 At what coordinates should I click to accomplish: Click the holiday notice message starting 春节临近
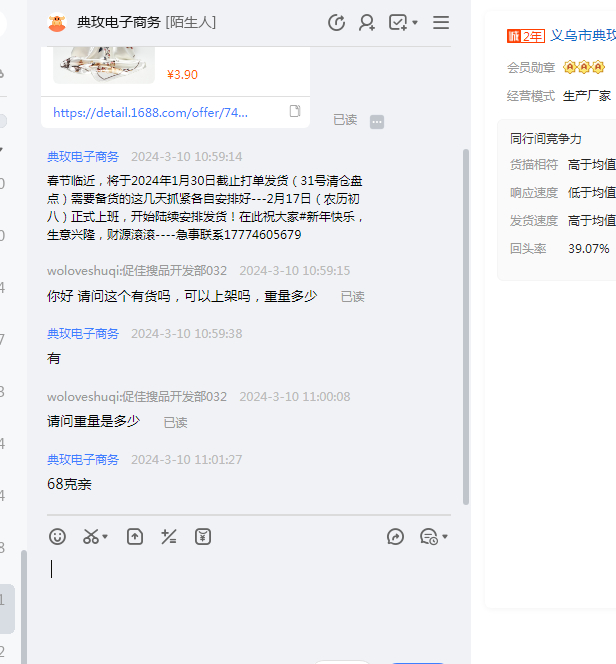click(x=206, y=208)
